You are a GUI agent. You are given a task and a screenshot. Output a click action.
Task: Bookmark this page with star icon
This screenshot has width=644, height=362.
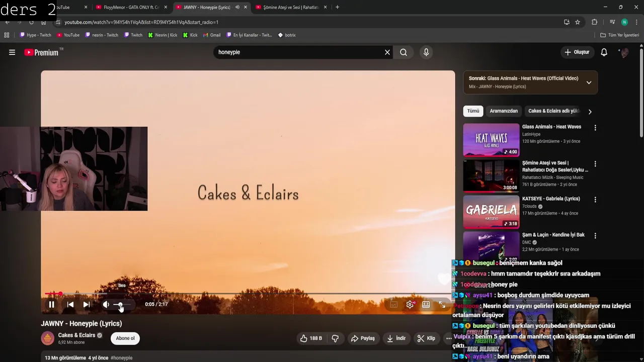pos(578,22)
